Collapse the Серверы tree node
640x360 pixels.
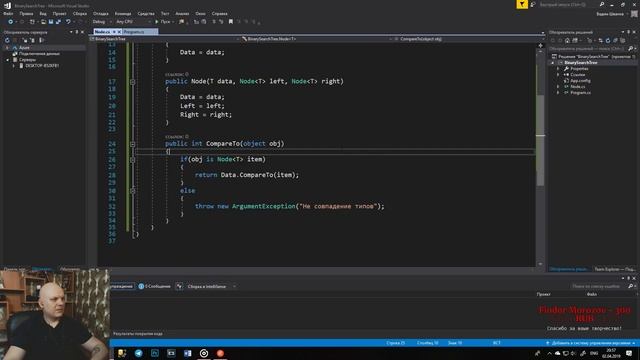8,60
